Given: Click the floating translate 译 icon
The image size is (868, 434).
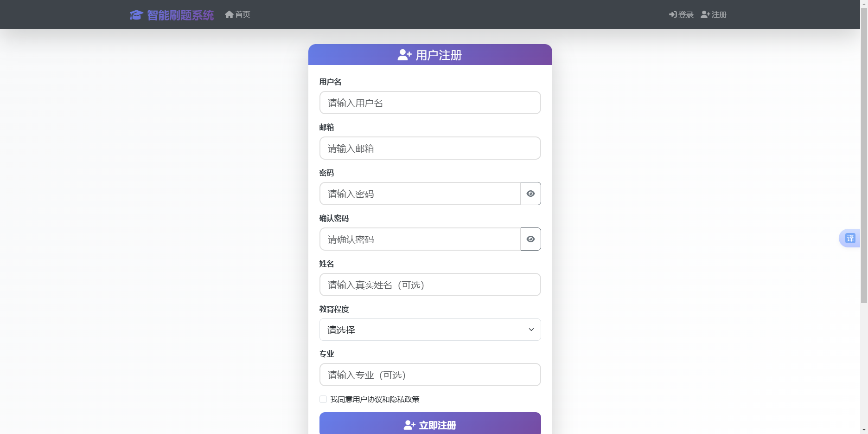Looking at the screenshot, I should point(850,238).
